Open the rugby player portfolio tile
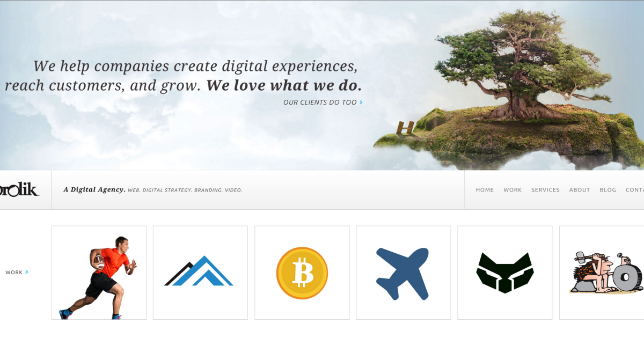This screenshot has width=644, height=338. pyautogui.click(x=99, y=273)
